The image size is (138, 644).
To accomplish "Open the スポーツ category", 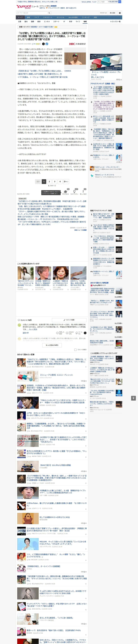I will tap(56, 21).
